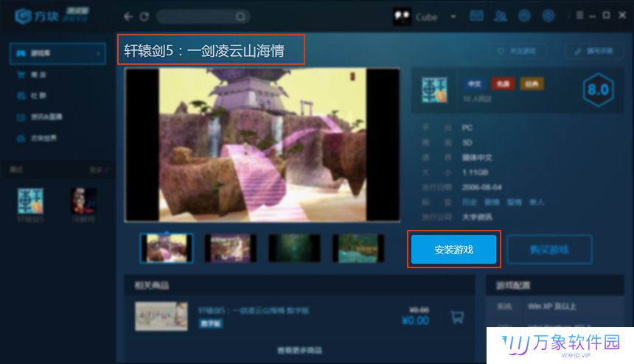This screenshot has width=634, height=364.
Task: Open the second recent game icon in sidebar
Action: click(84, 200)
